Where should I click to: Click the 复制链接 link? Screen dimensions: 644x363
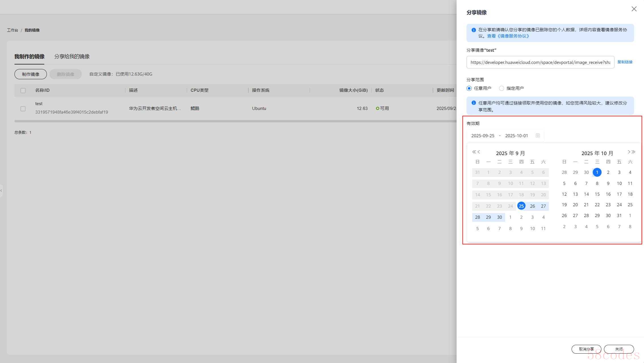click(x=625, y=62)
